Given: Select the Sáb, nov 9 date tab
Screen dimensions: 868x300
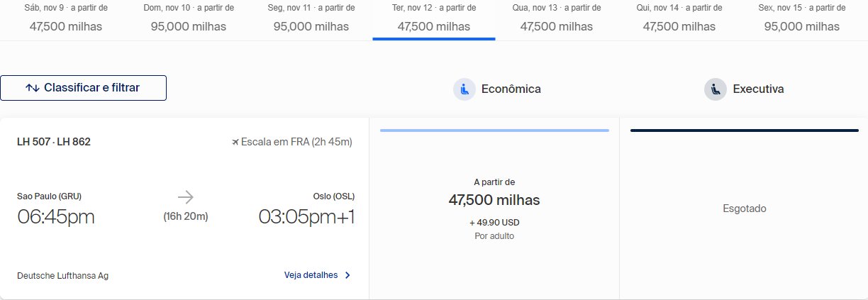Looking at the screenshot, I should [66, 19].
